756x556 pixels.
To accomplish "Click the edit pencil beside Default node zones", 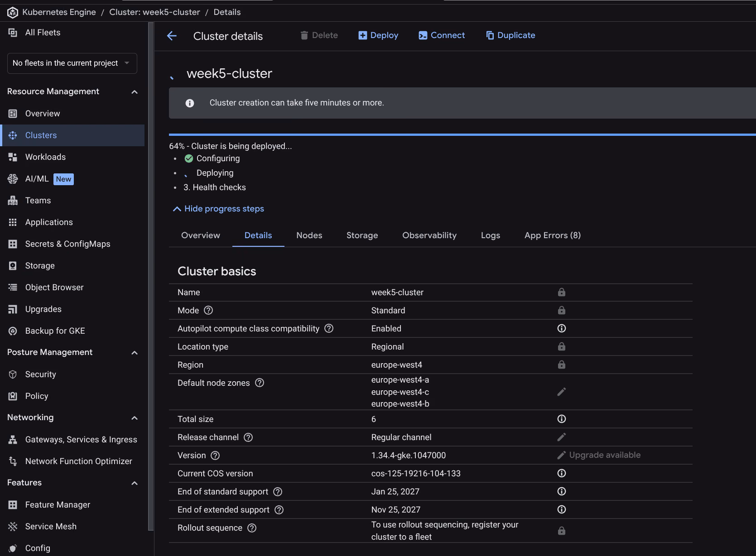I will pos(561,392).
